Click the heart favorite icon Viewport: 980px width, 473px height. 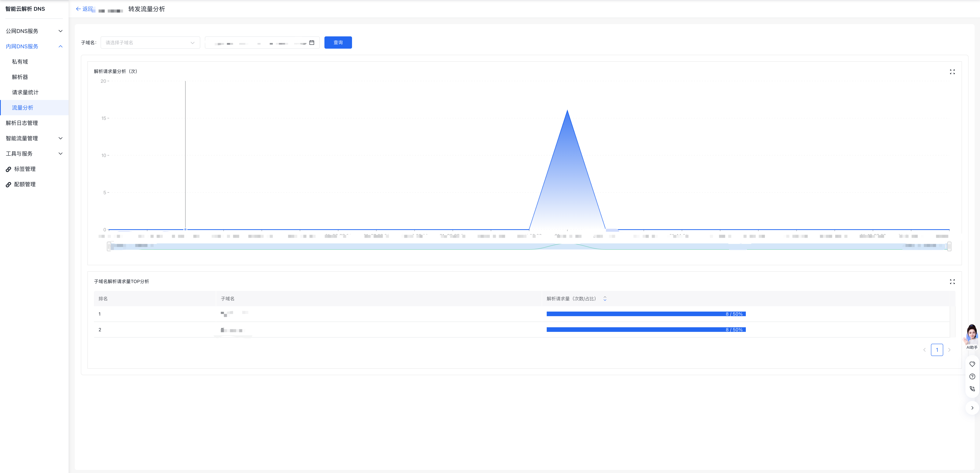(x=972, y=364)
